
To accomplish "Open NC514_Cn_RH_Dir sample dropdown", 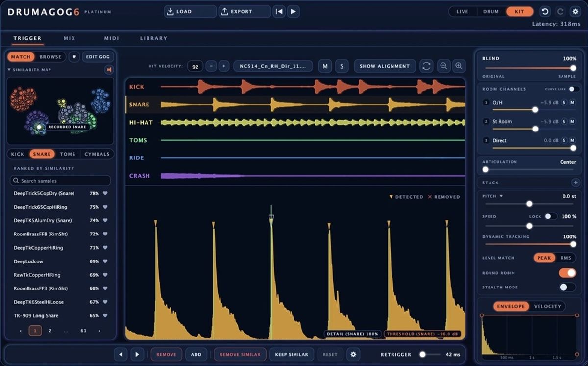I will [273, 66].
